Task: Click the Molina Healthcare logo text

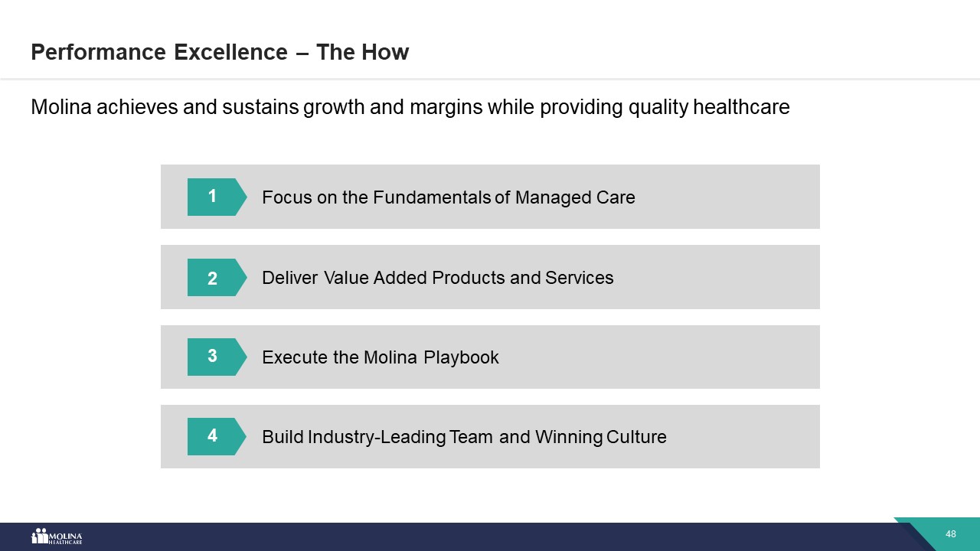Action: [x=66, y=537]
